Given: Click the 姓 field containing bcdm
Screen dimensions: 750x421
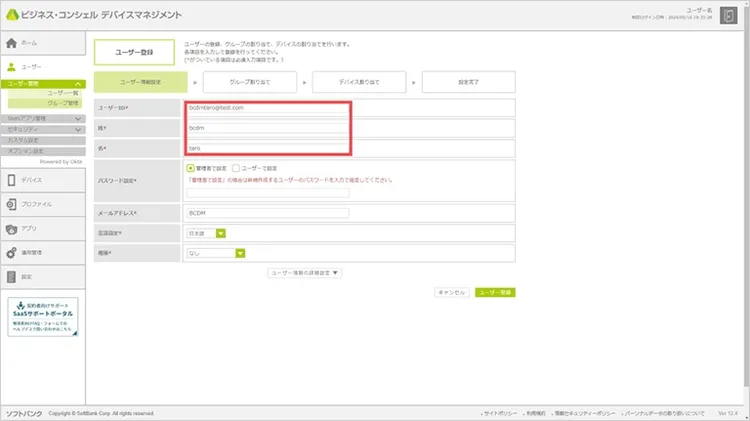Looking at the screenshot, I should click(x=268, y=128).
